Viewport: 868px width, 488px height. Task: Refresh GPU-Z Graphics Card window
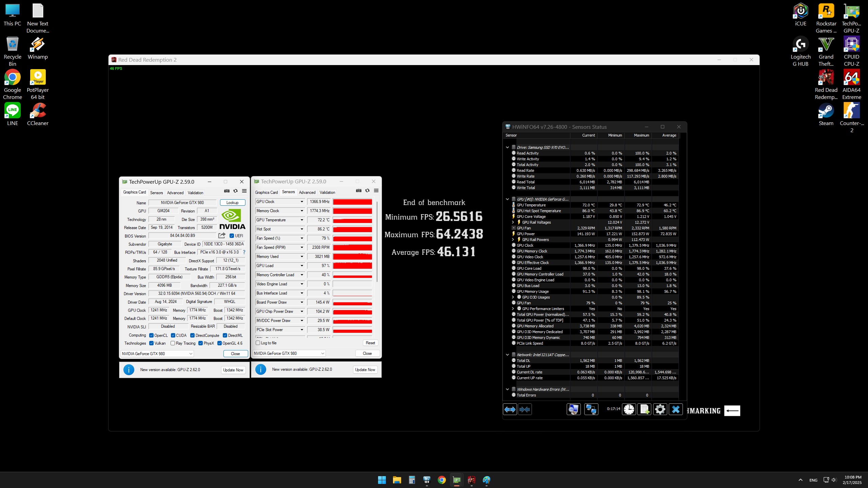pos(236,191)
